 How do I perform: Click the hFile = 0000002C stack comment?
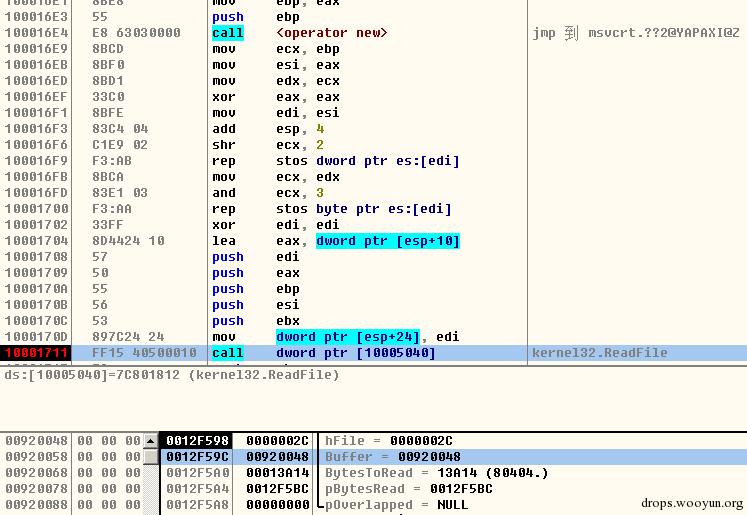(x=389, y=441)
